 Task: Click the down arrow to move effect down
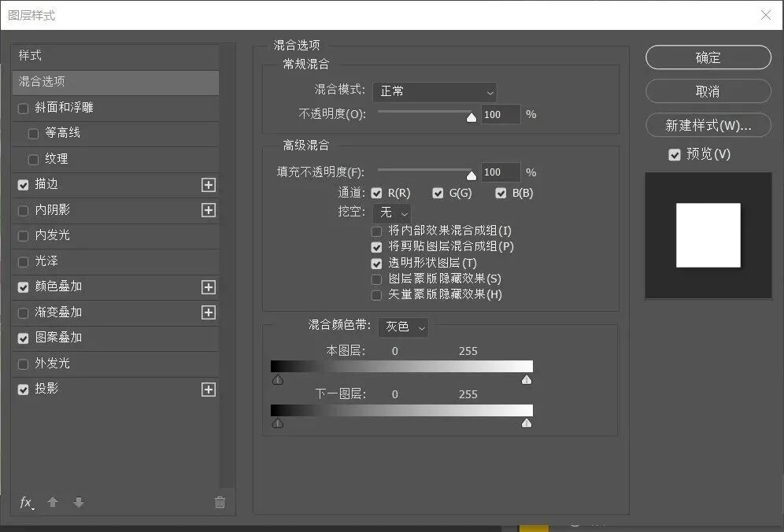coord(79,502)
